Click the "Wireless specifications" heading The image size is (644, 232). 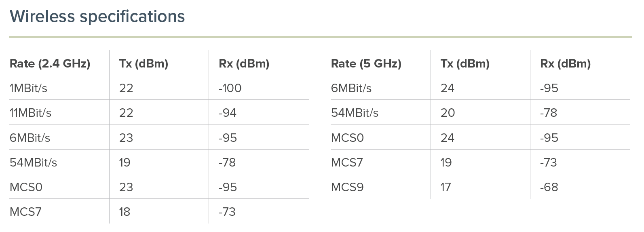tap(97, 17)
